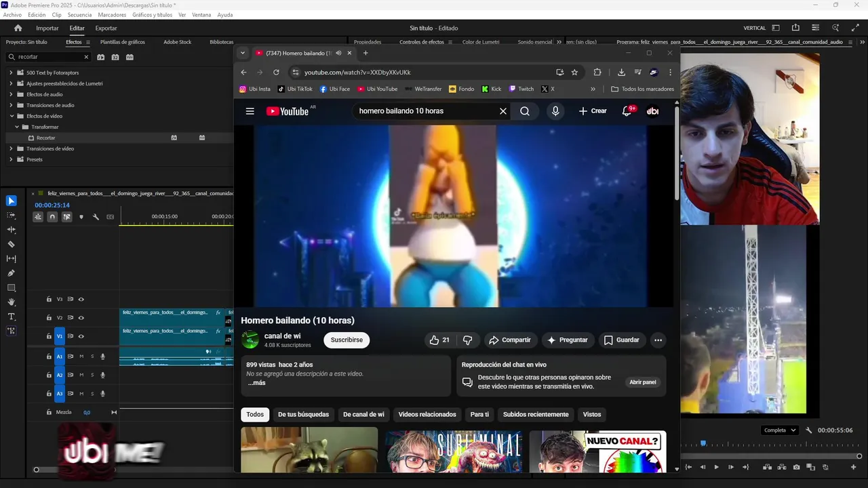Select the Pen tool

point(11,273)
